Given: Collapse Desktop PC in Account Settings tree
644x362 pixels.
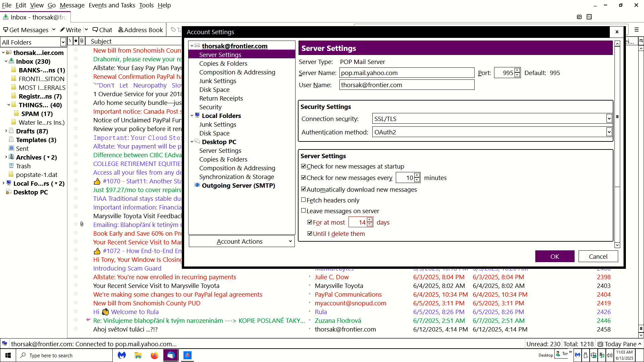Looking at the screenshot, I should (x=192, y=142).
